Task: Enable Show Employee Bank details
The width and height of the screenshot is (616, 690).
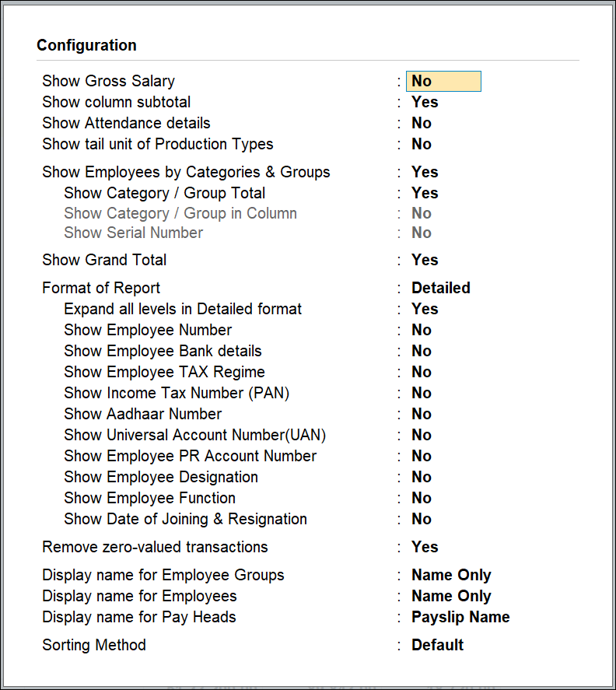Action: click(x=421, y=351)
